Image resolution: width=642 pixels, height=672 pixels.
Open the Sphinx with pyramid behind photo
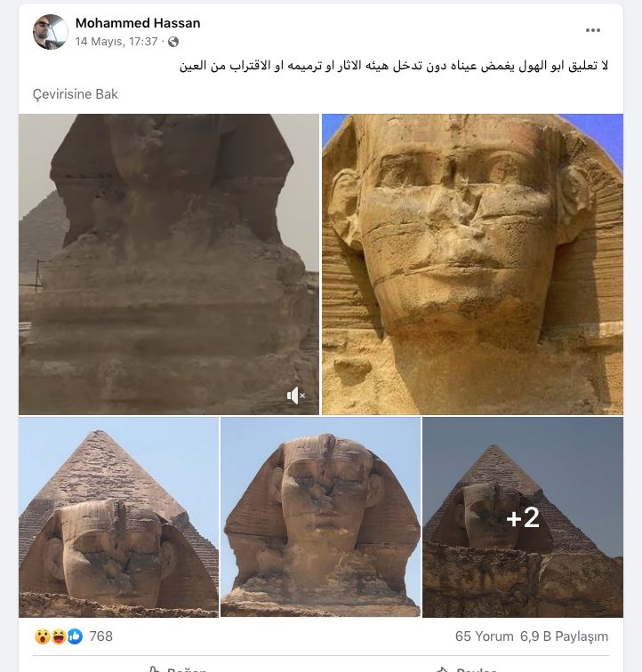pyautogui.click(x=119, y=517)
